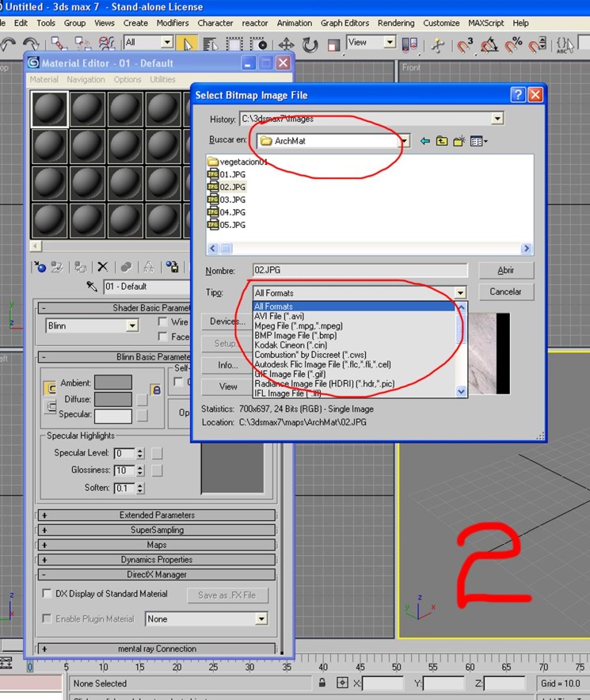This screenshot has width=590, height=700.
Task: Click the Undo arrow in main toolbar
Action: tap(8, 44)
